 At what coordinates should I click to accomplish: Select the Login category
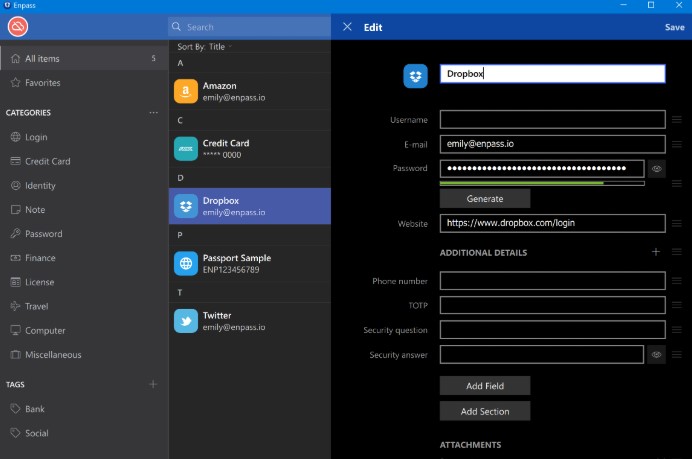coord(36,137)
